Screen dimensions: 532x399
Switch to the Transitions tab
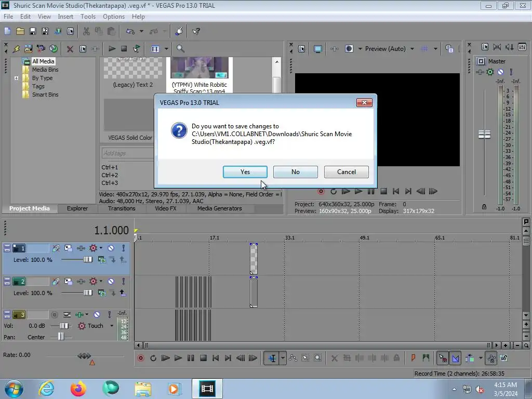[x=122, y=208]
